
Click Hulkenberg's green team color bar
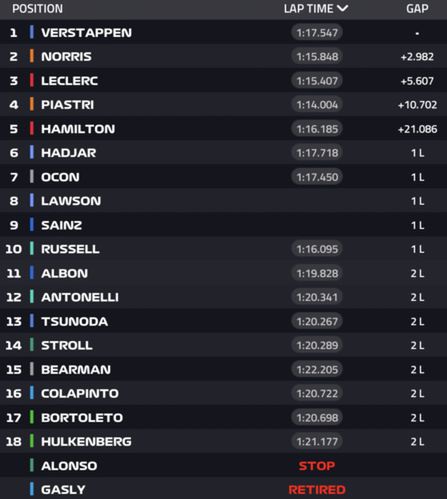pos(32,441)
